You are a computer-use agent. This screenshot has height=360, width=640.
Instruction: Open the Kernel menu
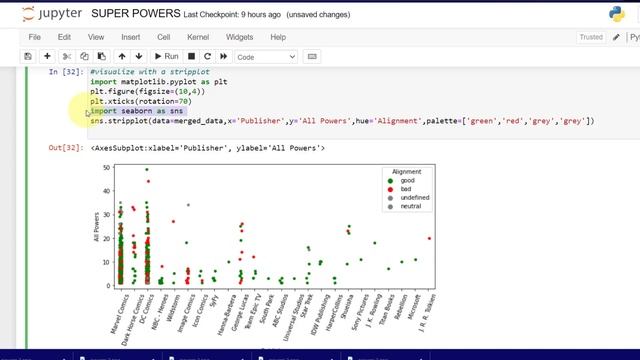click(198, 37)
